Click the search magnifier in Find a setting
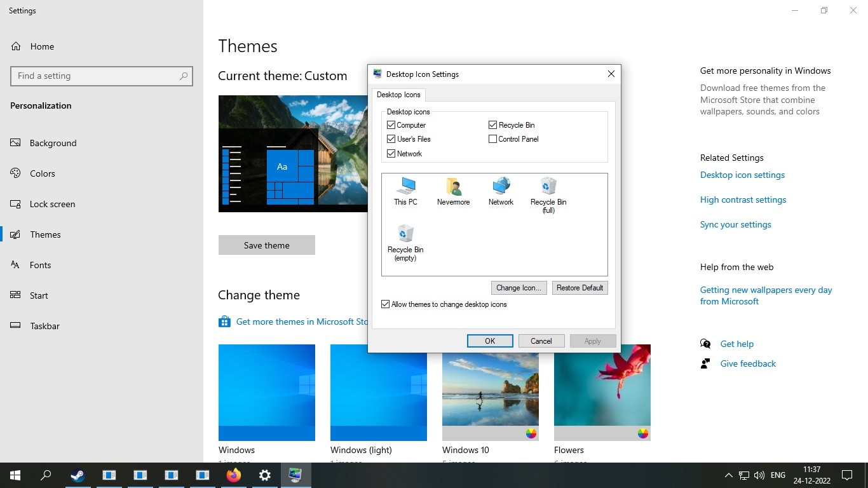Viewport: 868px width, 488px height. 184,76
